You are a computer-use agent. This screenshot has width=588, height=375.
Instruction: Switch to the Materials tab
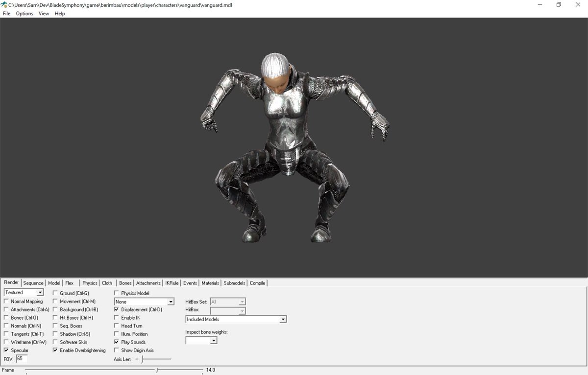pos(210,283)
